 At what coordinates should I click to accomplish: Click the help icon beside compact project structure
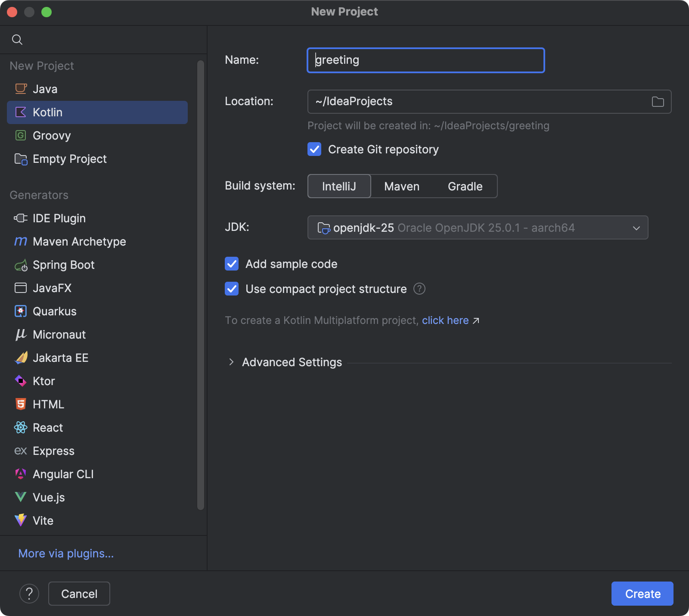[x=419, y=289]
